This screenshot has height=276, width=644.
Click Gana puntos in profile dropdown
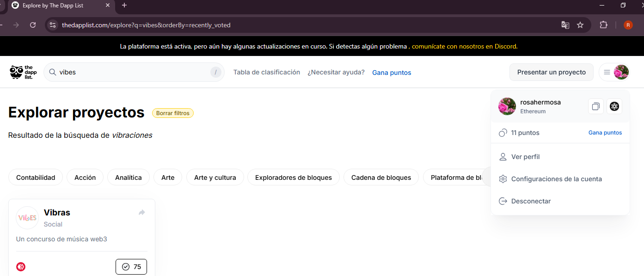(x=605, y=133)
